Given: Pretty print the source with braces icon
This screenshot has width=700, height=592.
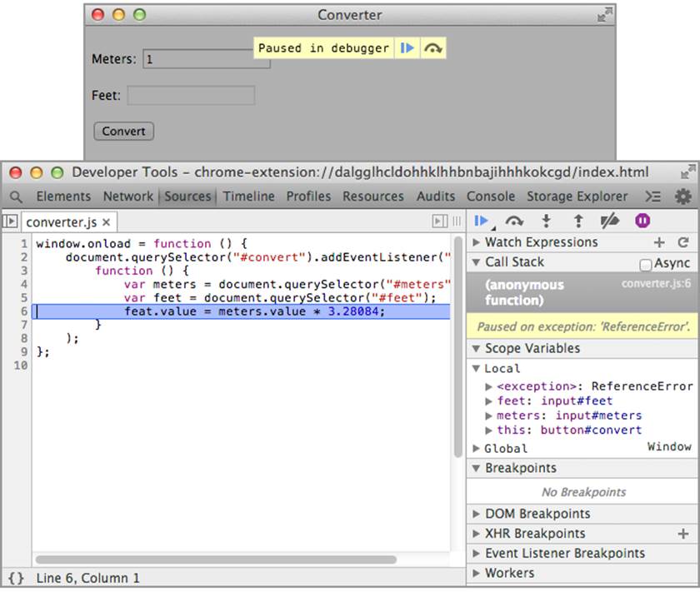Looking at the screenshot, I should click(16, 578).
